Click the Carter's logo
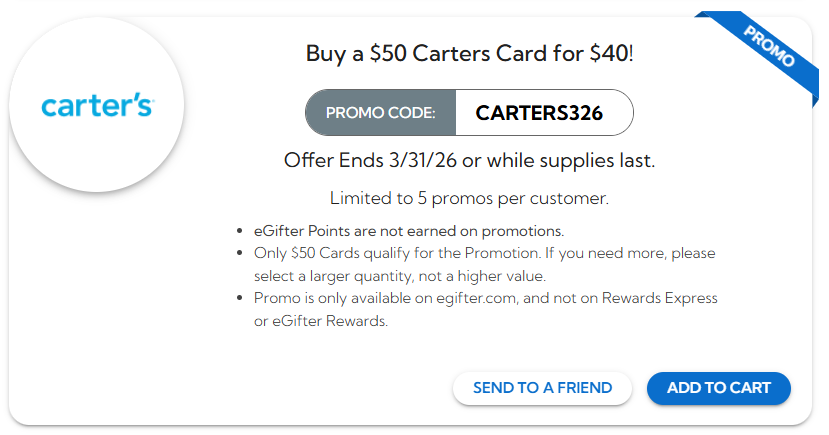 coord(97,104)
